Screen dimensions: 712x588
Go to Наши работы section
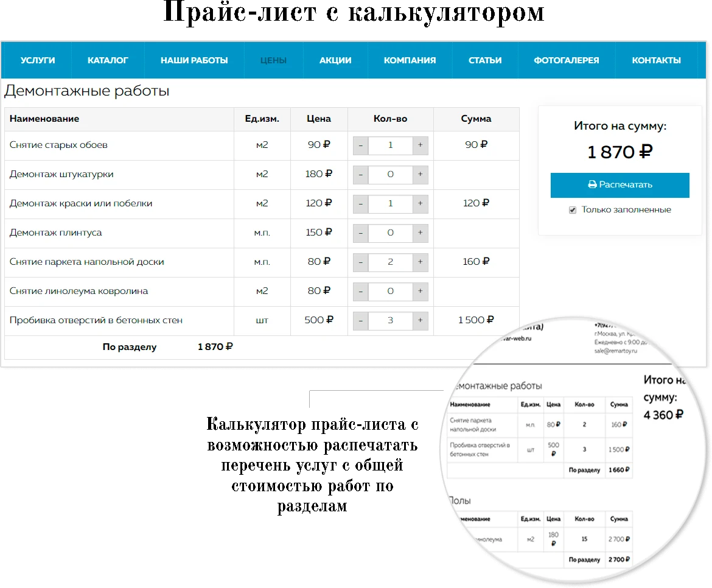(x=194, y=60)
